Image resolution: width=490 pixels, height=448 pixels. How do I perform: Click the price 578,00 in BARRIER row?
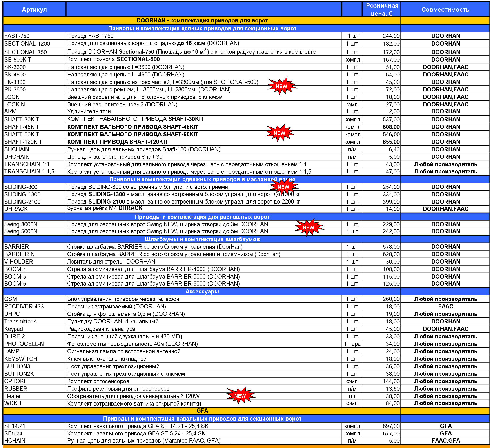click(x=391, y=247)
